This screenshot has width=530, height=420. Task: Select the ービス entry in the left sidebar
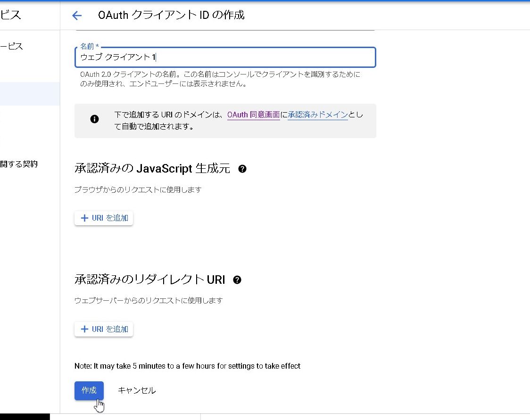(x=12, y=46)
